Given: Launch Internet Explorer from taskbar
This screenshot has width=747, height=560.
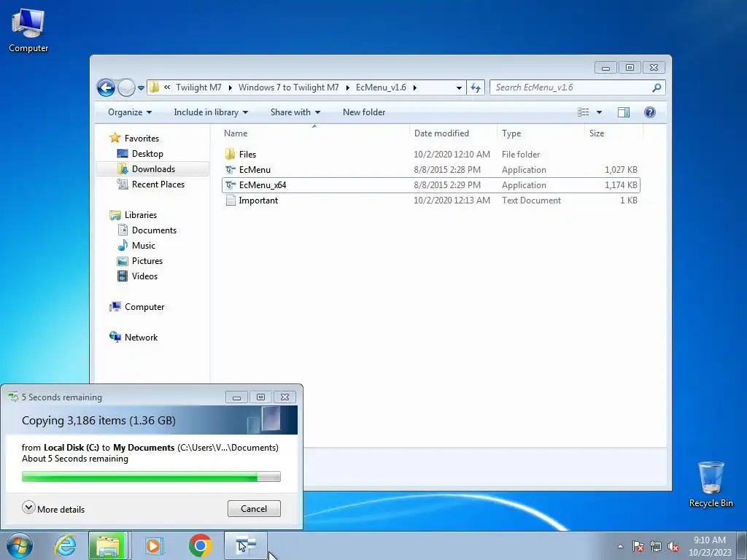Looking at the screenshot, I should tap(65, 545).
